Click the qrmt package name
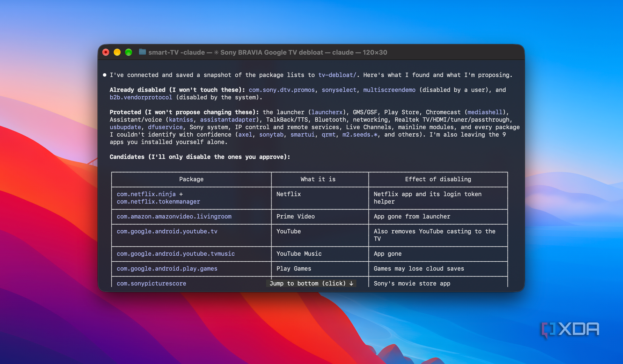This screenshot has height=364, width=623. tap(328, 134)
